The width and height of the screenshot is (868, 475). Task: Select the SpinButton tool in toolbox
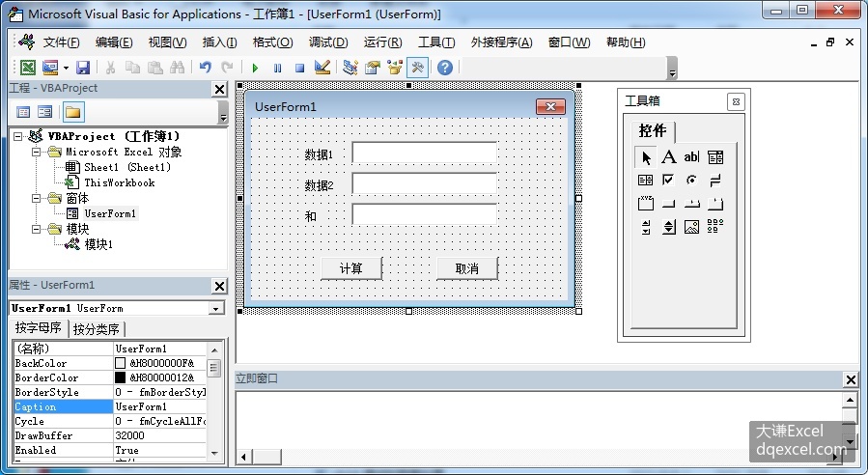pos(669,227)
